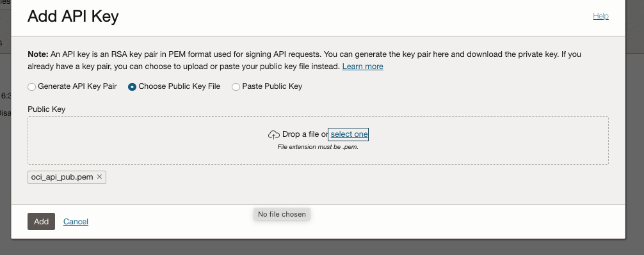Click the oci_api_pub.pem file chip label
The height and width of the screenshot is (255, 644).
pyautogui.click(x=62, y=177)
